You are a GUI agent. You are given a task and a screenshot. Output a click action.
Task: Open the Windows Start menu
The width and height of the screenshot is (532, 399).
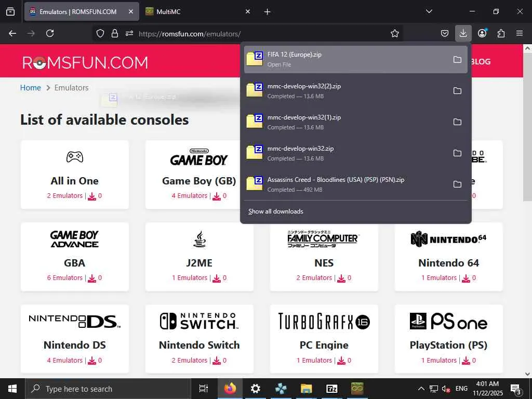[12, 389]
